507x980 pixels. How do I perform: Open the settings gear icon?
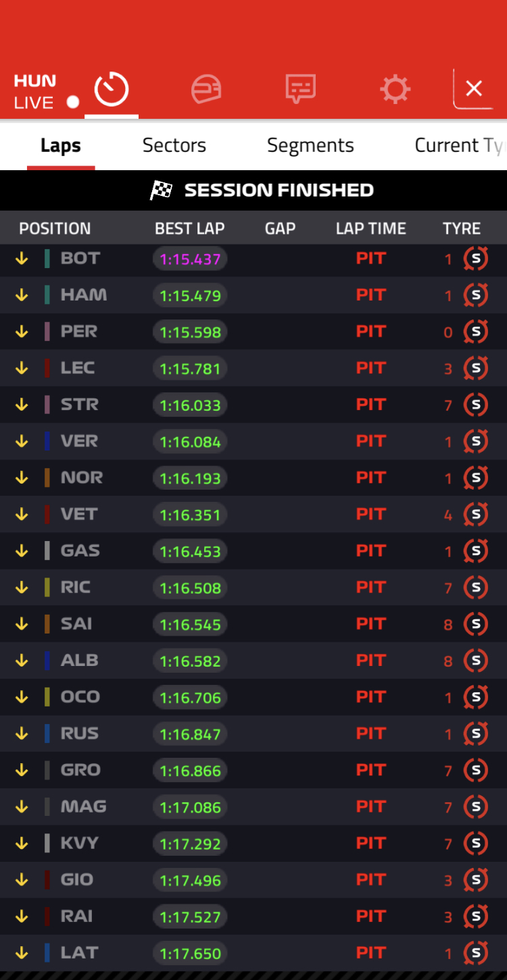coord(395,89)
